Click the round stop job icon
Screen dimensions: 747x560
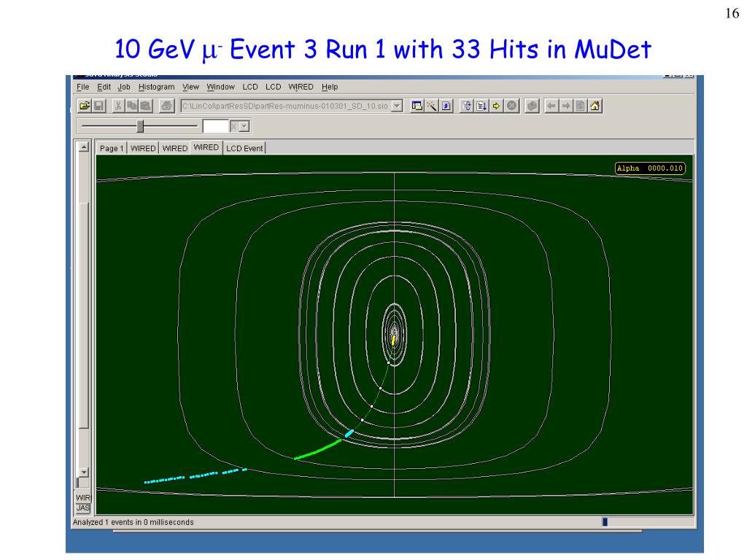(511, 106)
